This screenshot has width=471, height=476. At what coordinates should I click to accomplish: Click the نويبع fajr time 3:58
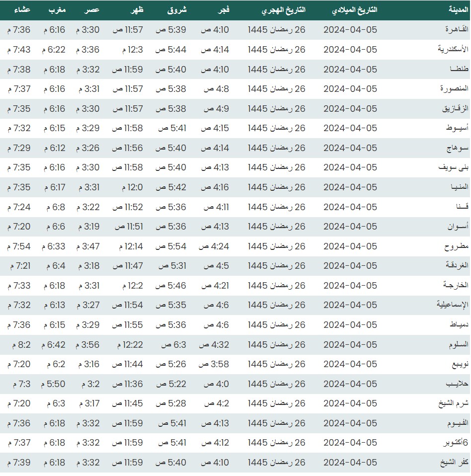214,364
